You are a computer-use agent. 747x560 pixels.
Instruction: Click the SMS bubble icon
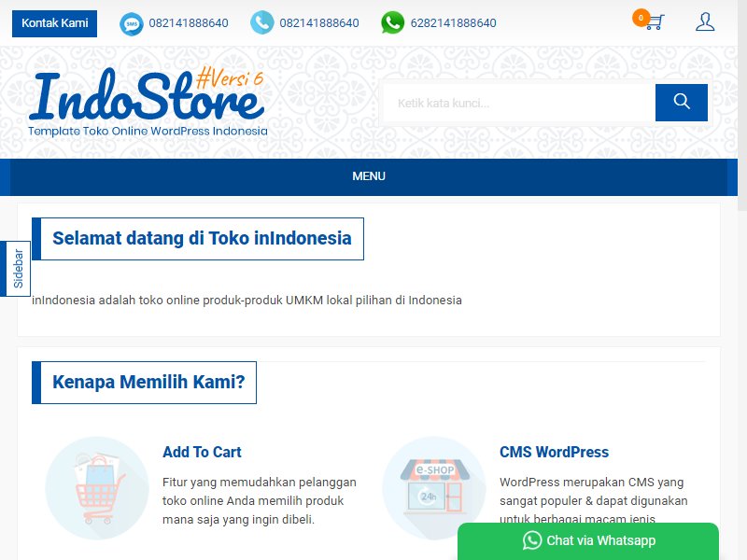[131, 24]
